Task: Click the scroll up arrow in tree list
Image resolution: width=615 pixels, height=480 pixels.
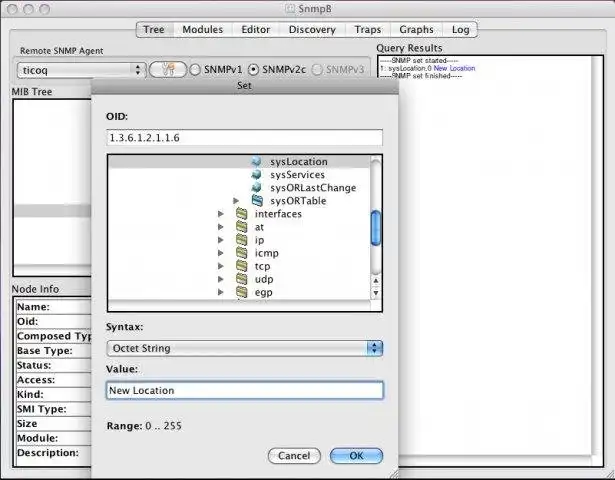Action: pyautogui.click(x=376, y=281)
